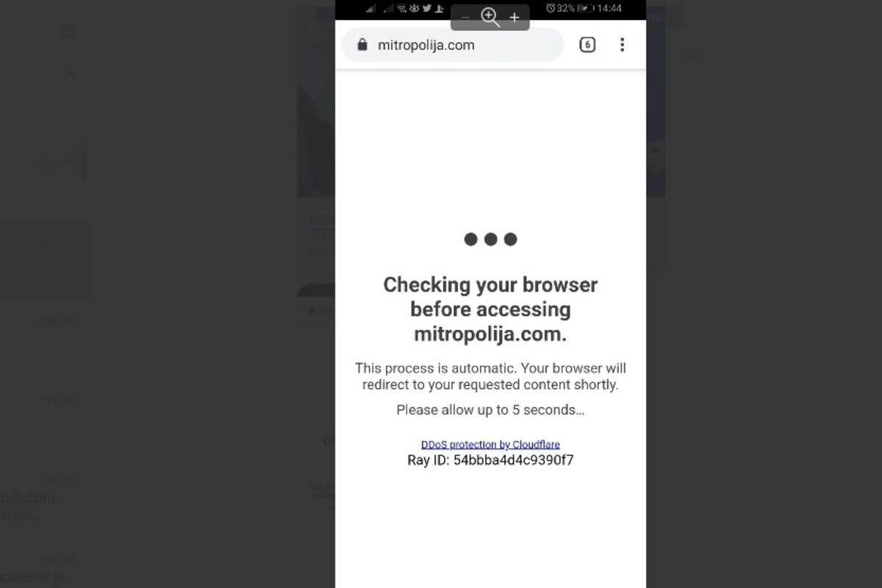The width and height of the screenshot is (882, 588).
Task: Click the zoom in plus button
Action: [514, 18]
